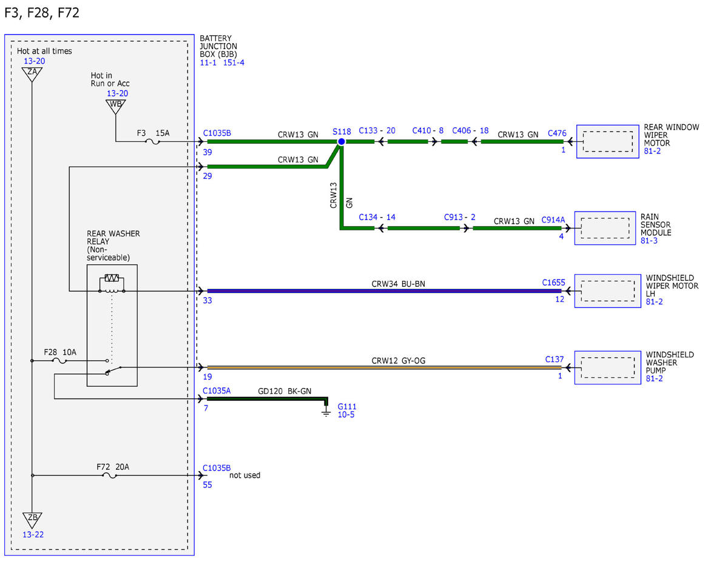The image size is (728, 562).
Task: Open the C1035A connector link
Action: click(217, 391)
